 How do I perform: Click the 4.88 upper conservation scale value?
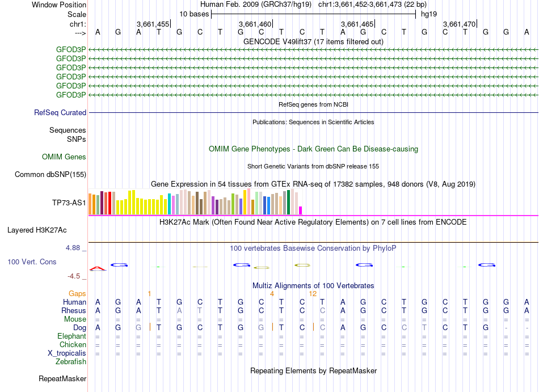coord(73,248)
